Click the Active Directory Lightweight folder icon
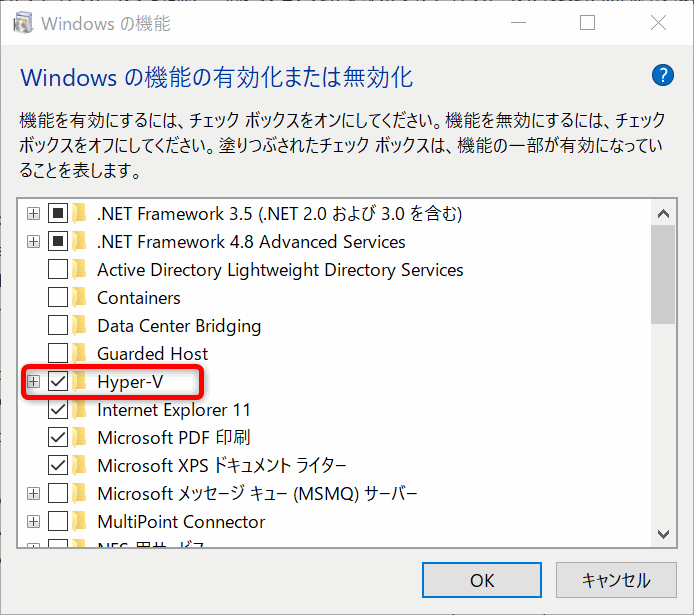This screenshot has height=615, width=694. pyautogui.click(x=79, y=269)
